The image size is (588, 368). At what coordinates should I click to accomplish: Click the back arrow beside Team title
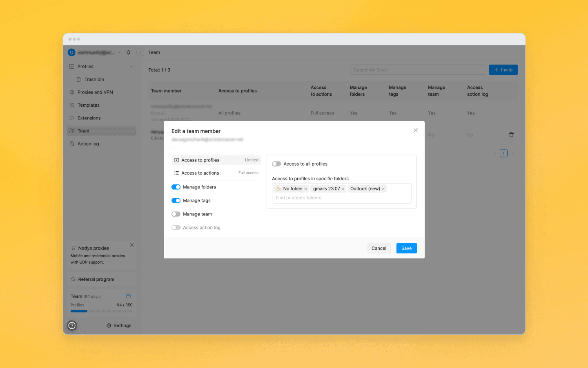[140, 52]
